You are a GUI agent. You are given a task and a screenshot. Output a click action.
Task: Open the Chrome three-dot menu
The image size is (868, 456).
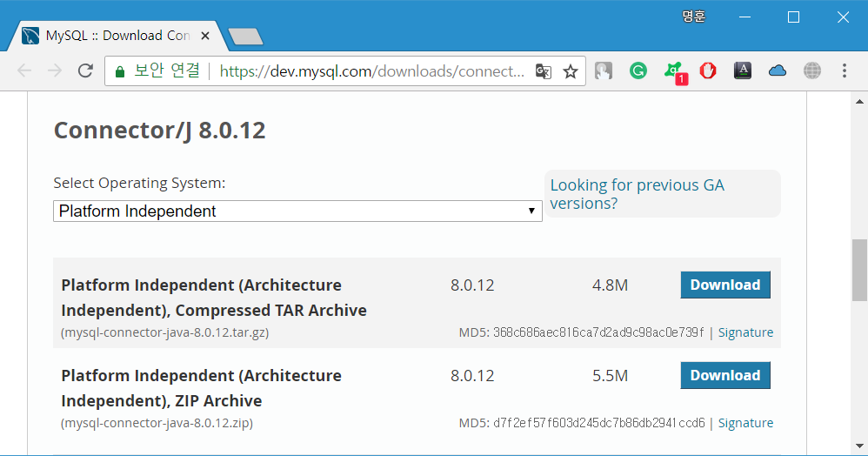[x=845, y=71]
